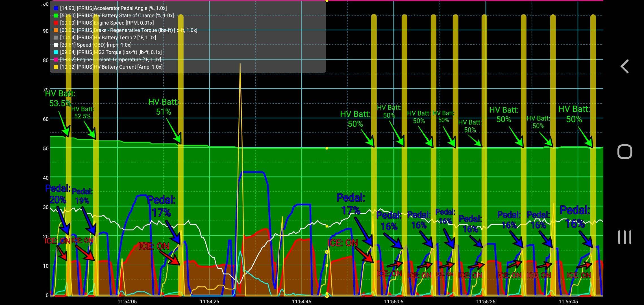Select white Speed (OBD) color swatch
The image size is (644, 305).
(56, 45)
